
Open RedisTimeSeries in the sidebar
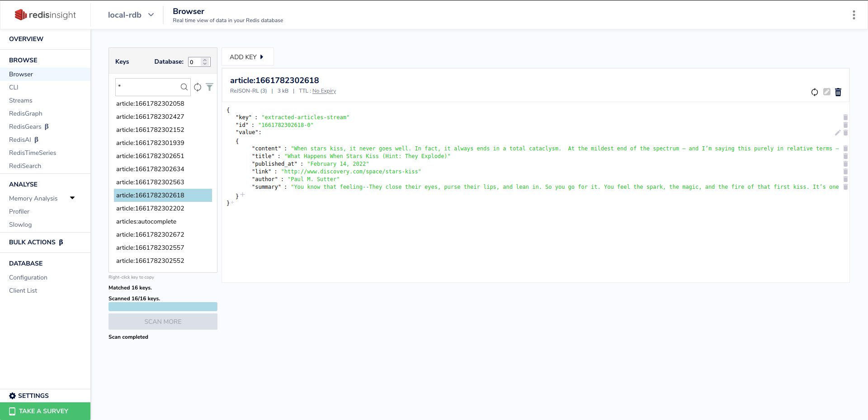(x=33, y=153)
